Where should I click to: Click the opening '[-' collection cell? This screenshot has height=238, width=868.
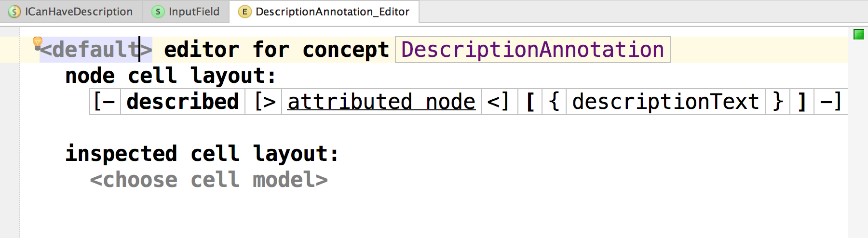tap(104, 102)
